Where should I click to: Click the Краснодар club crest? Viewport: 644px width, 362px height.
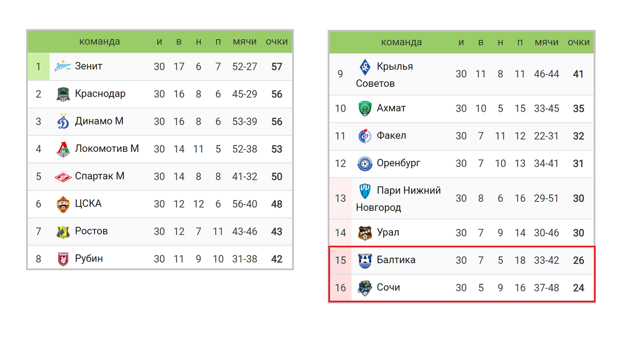tap(63, 94)
